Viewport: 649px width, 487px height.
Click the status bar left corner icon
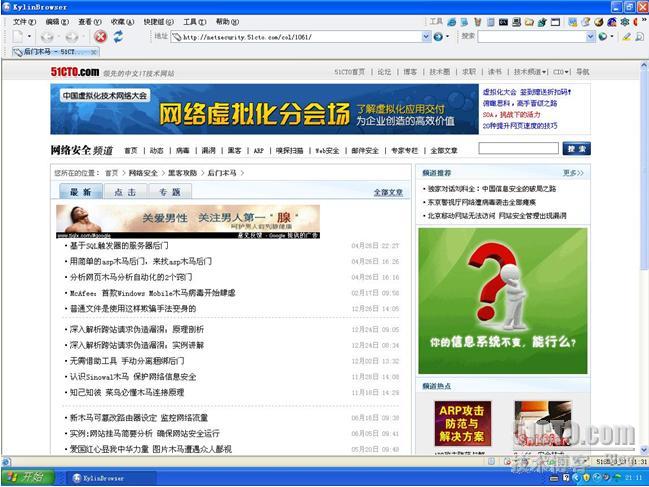6,461
